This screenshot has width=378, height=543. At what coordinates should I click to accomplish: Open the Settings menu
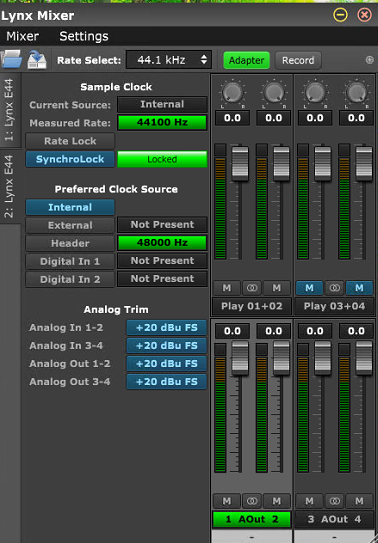84,36
